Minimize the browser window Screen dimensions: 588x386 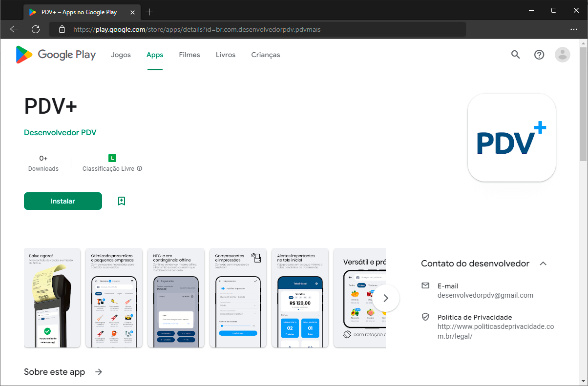click(531, 10)
